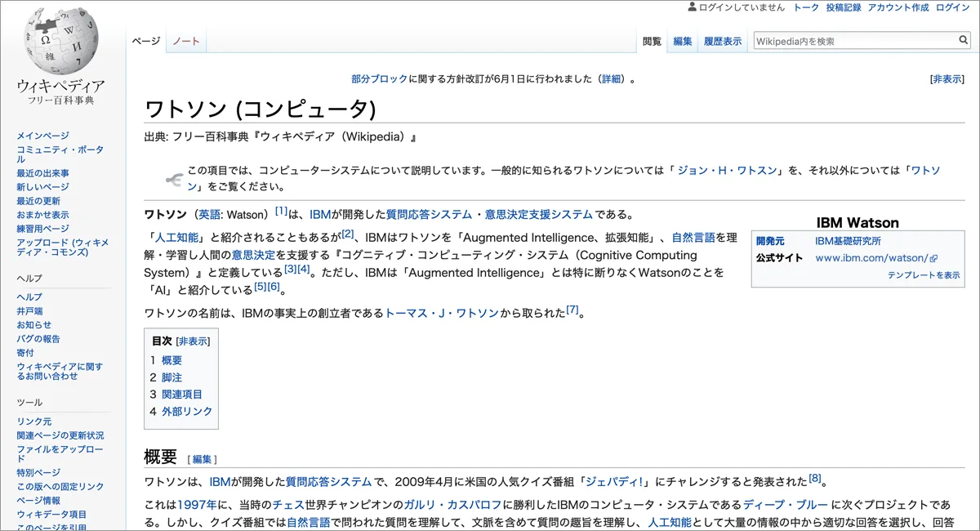Open リンク元 tool link
The image size is (980, 531).
(34, 422)
